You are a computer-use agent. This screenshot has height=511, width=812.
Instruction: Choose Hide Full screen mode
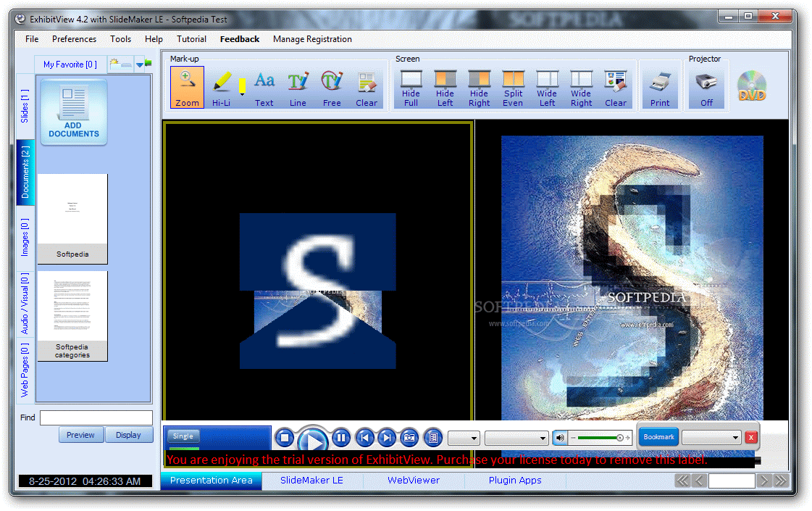point(411,88)
